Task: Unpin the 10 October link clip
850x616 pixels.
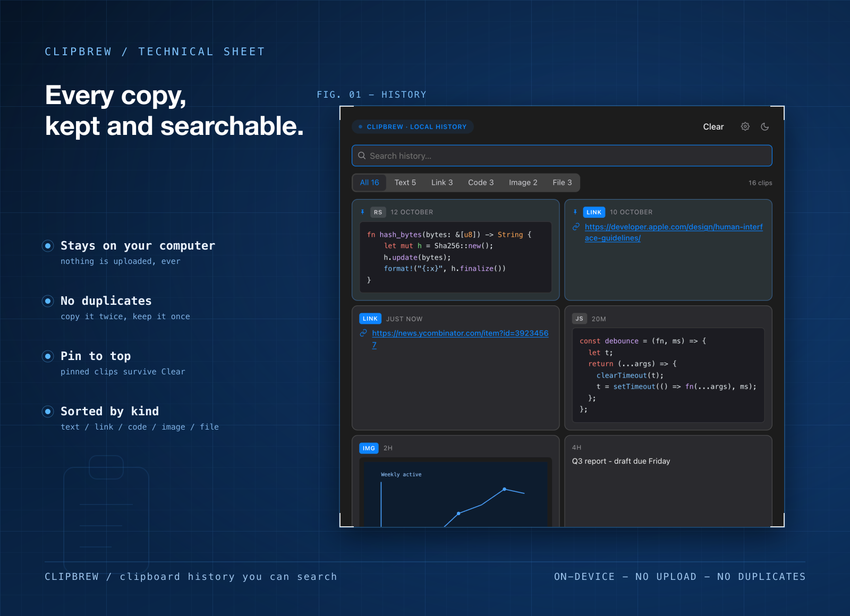Action: 575,212
